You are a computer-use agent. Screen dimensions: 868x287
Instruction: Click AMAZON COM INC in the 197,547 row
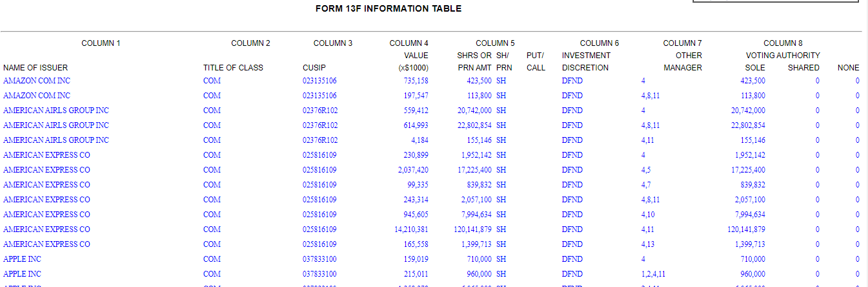click(37, 96)
